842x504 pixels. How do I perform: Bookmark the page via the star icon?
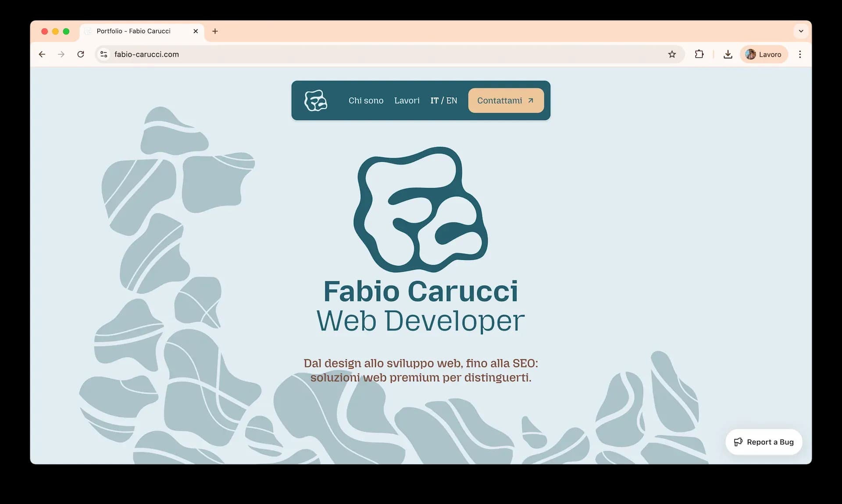coord(672,54)
